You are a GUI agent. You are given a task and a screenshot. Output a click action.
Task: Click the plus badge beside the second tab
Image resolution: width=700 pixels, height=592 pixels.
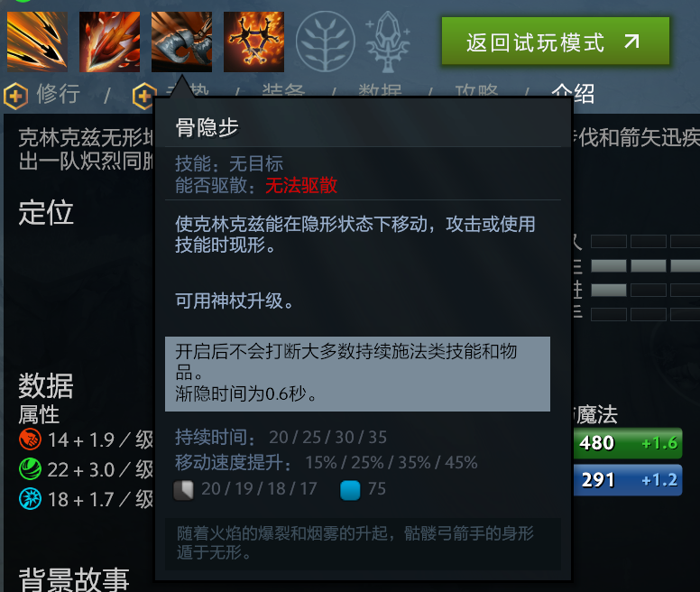pos(143,96)
